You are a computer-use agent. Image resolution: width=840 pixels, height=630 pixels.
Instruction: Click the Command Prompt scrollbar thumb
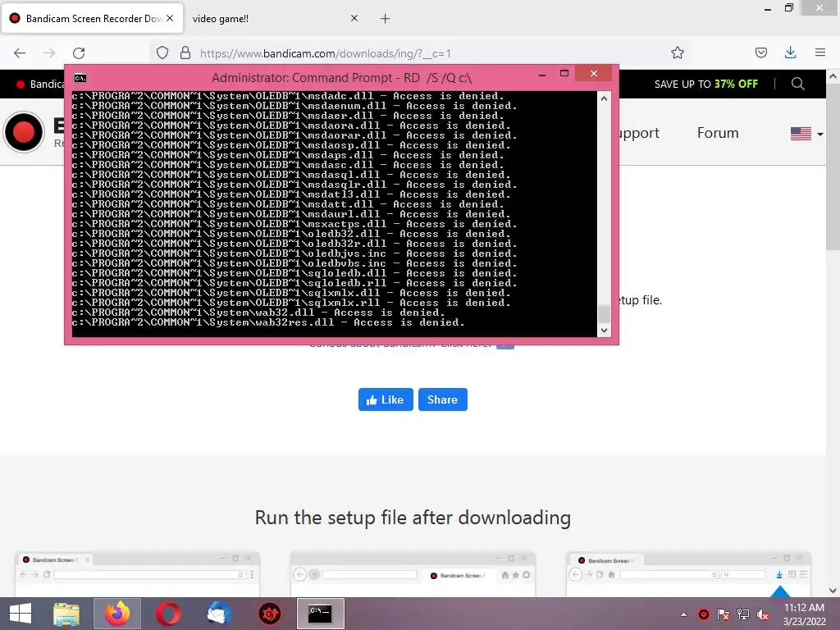(604, 314)
